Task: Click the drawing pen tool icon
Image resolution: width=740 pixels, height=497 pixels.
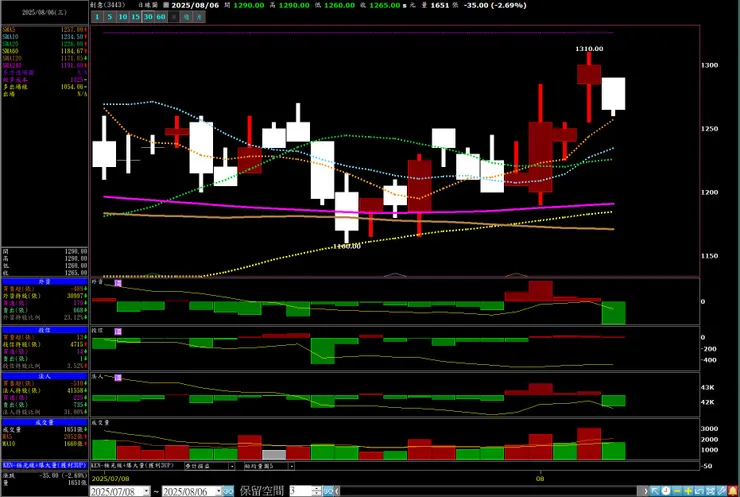Action: [x=722, y=491]
